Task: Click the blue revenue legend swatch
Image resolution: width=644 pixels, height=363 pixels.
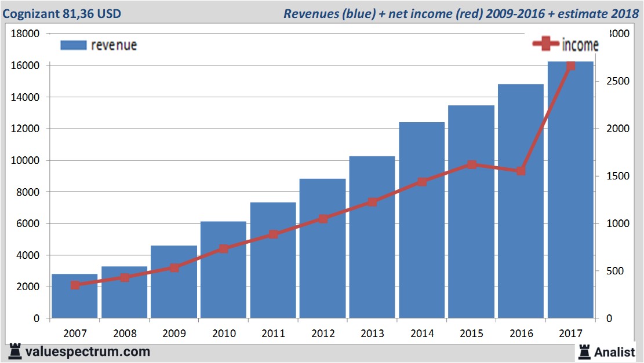Action: click(x=73, y=45)
